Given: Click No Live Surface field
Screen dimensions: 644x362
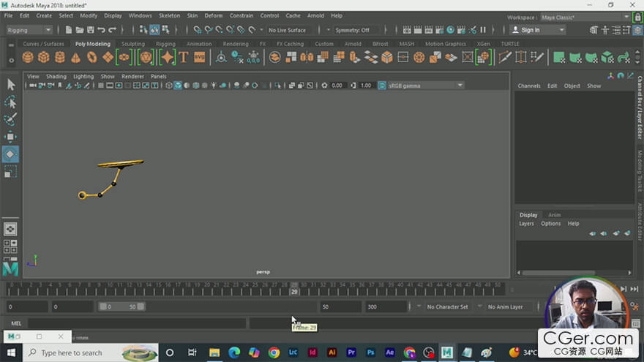Looking at the screenshot, I should click(x=287, y=30).
